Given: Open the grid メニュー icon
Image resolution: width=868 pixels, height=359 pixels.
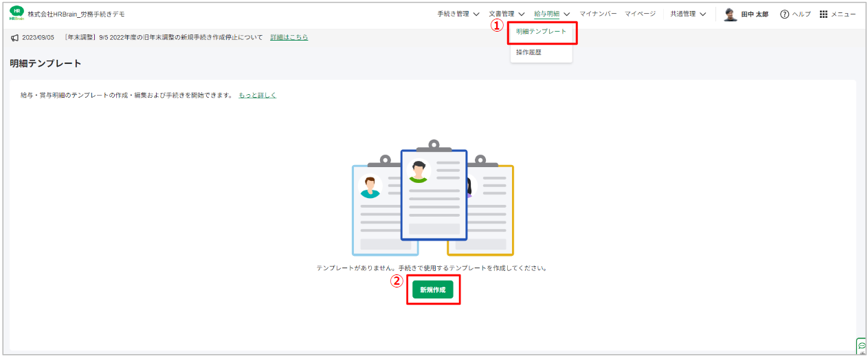Looking at the screenshot, I should click(823, 14).
